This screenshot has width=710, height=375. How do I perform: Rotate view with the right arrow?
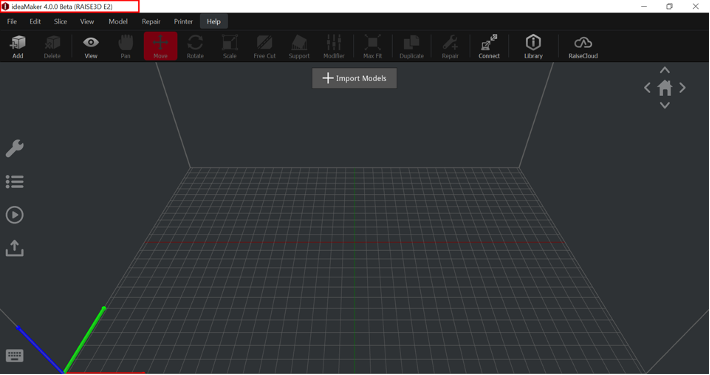click(682, 87)
